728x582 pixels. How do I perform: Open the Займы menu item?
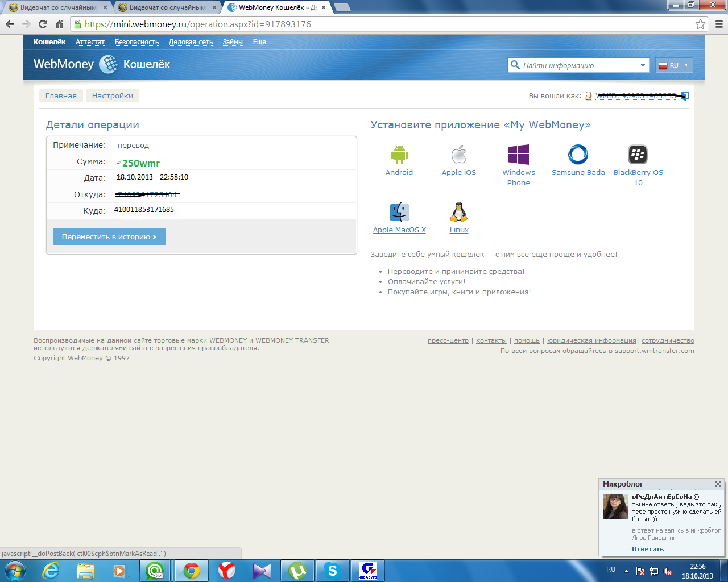233,42
